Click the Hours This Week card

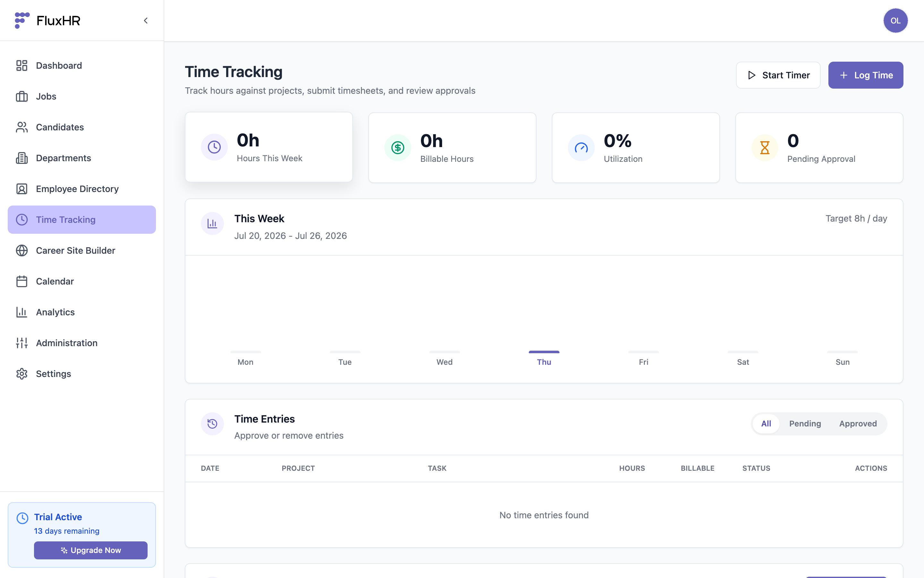coord(269,147)
